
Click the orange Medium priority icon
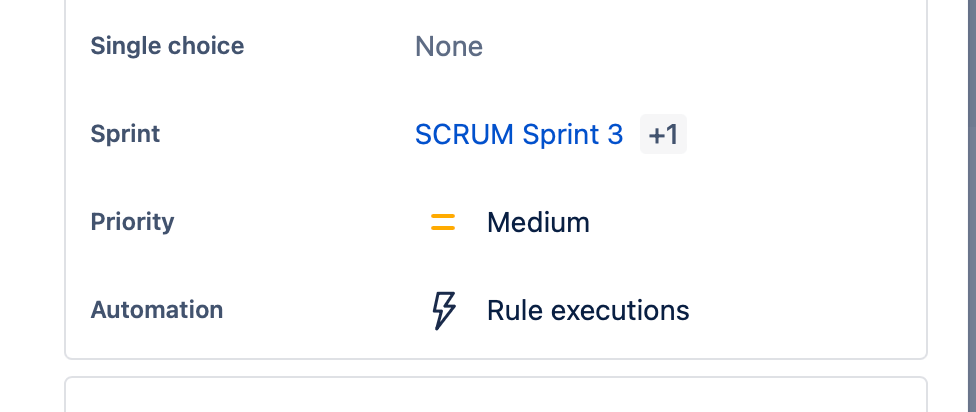(x=443, y=222)
